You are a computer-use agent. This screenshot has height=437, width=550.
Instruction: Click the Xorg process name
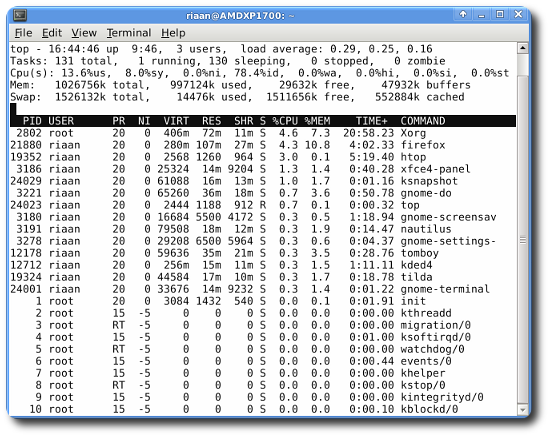(x=413, y=133)
